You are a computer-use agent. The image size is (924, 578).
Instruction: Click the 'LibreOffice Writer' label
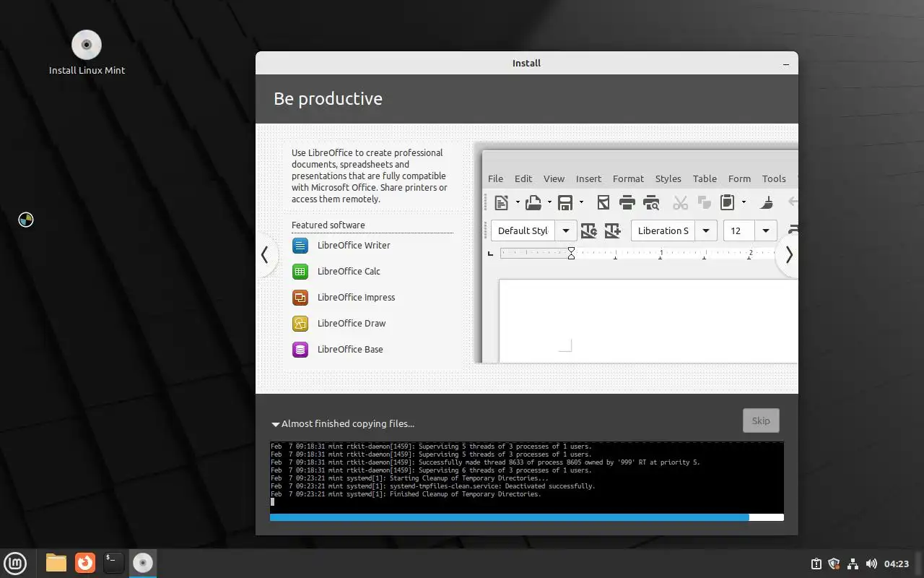(x=354, y=246)
